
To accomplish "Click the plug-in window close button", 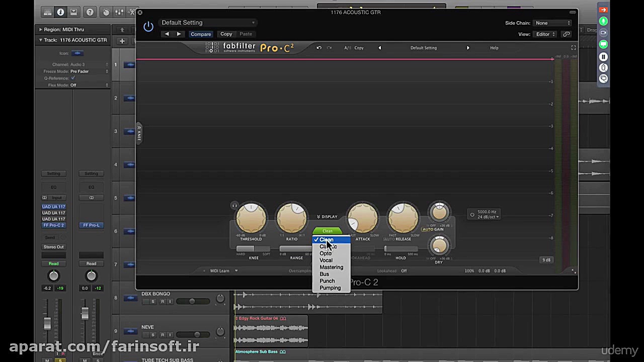I will tap(140, 13).
